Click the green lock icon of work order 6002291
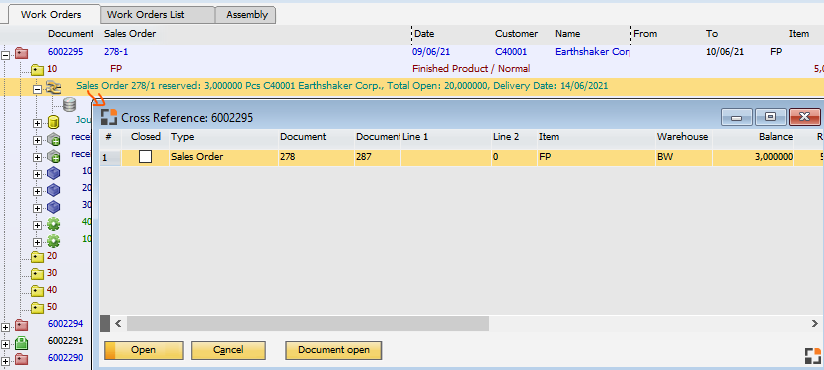Screen dimensions: 824x370 click(22, 342)
